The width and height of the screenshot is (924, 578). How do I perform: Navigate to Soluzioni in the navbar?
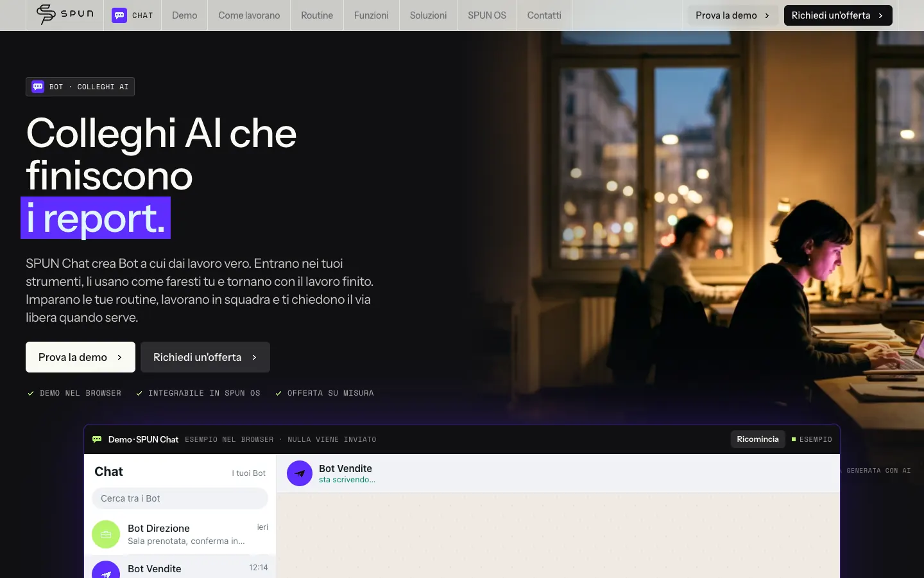[428, 15]
